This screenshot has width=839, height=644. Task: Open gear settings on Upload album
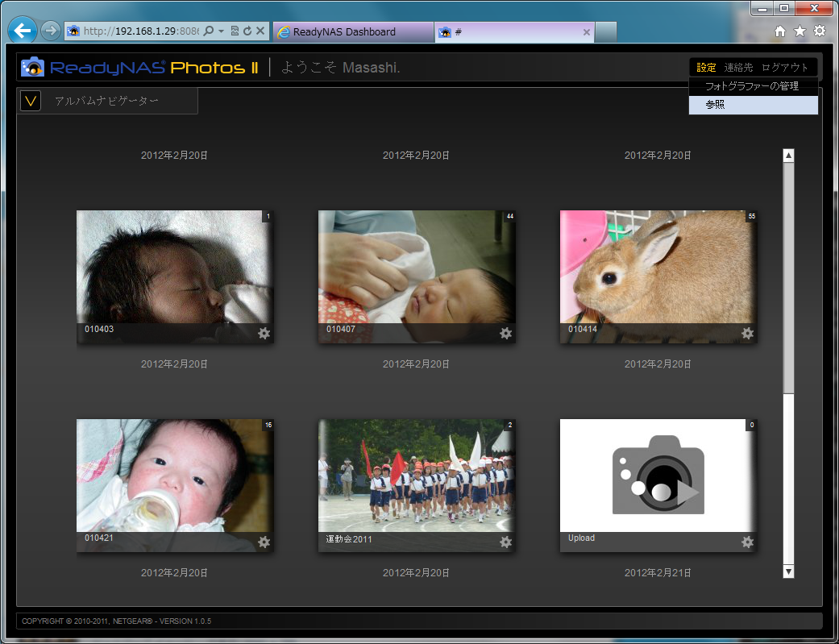pyautogui.click(x=747, y=542)
